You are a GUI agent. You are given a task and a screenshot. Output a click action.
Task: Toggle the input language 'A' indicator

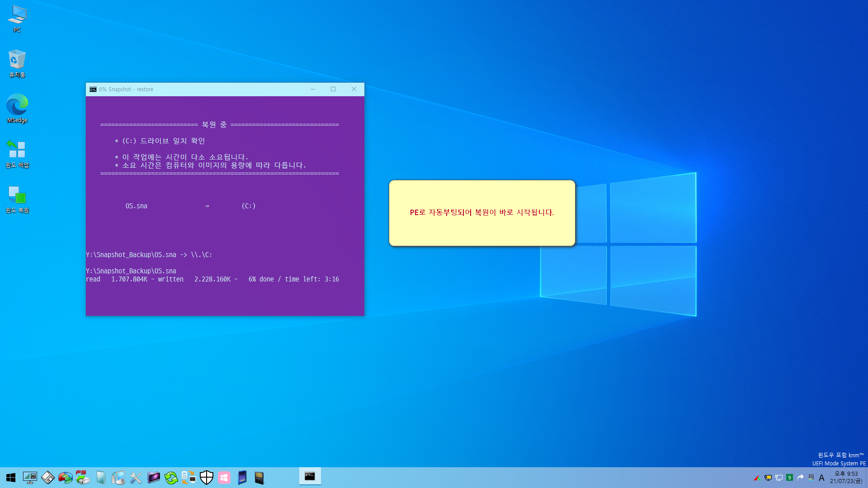click(821, 478)
